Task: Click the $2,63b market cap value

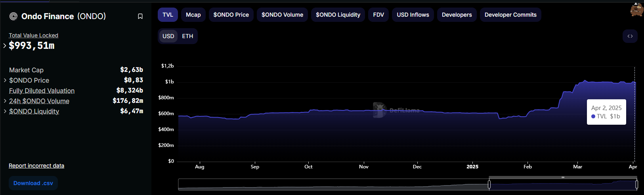Action: coord(132,70)
